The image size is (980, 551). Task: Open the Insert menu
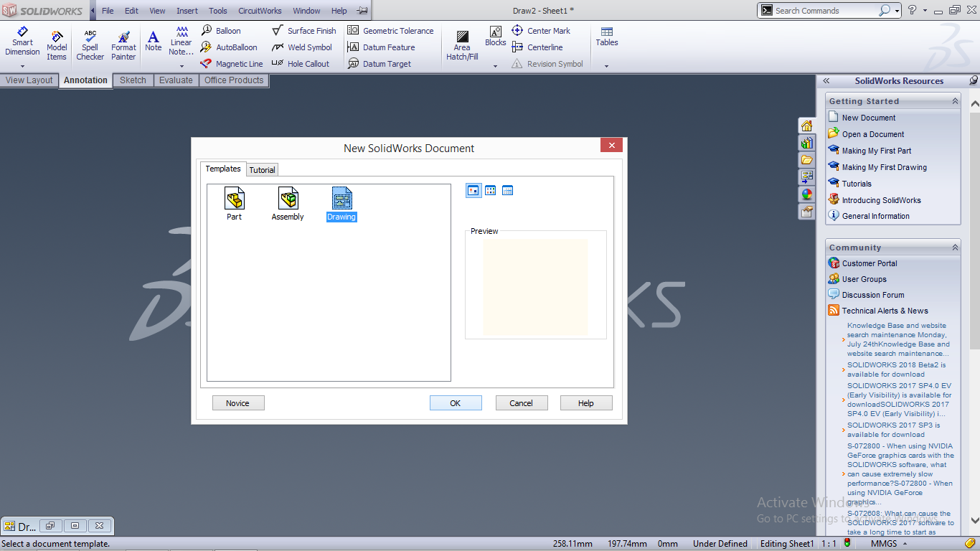(187, 10)
